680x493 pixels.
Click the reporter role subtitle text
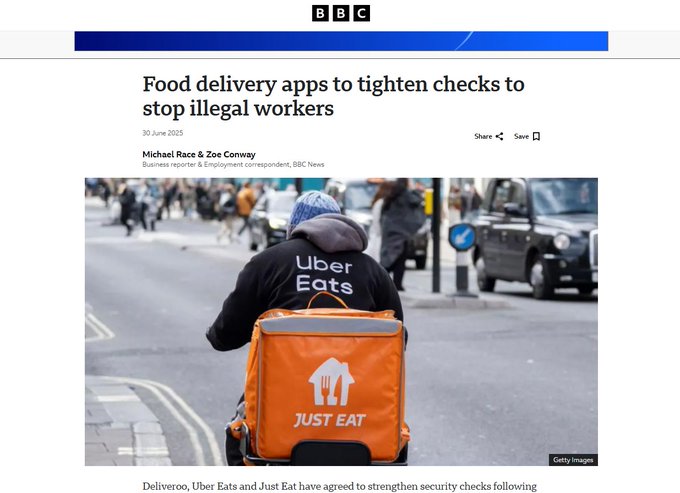[233, 165]
